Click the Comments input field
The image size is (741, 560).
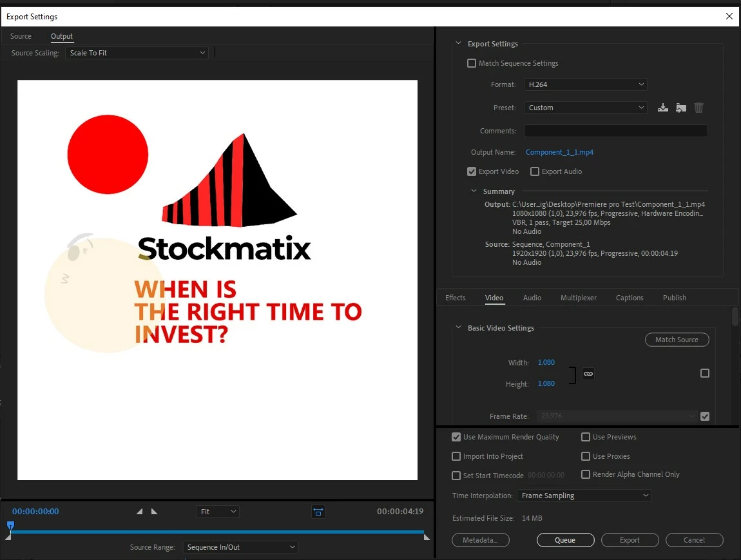616,131
